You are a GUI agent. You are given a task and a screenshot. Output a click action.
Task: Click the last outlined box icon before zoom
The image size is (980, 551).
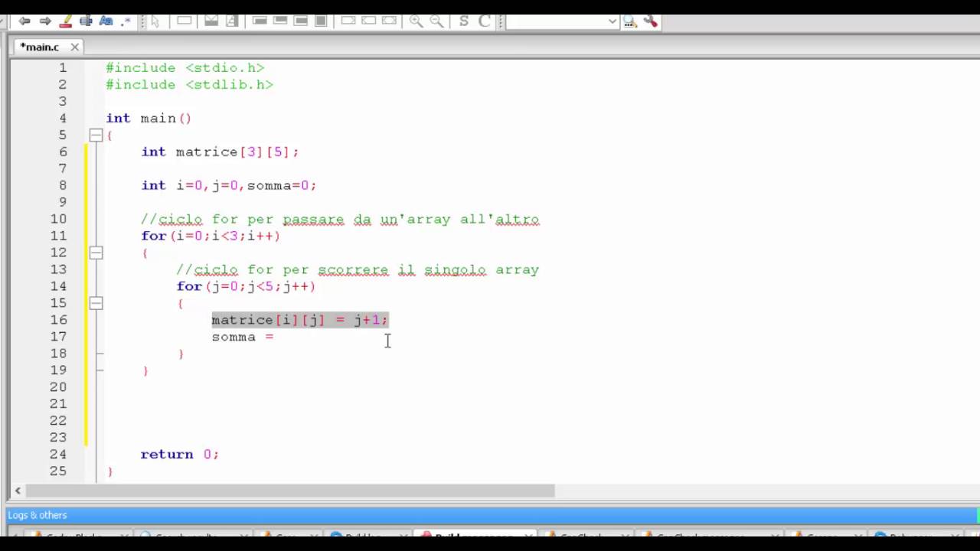point(389,21)
